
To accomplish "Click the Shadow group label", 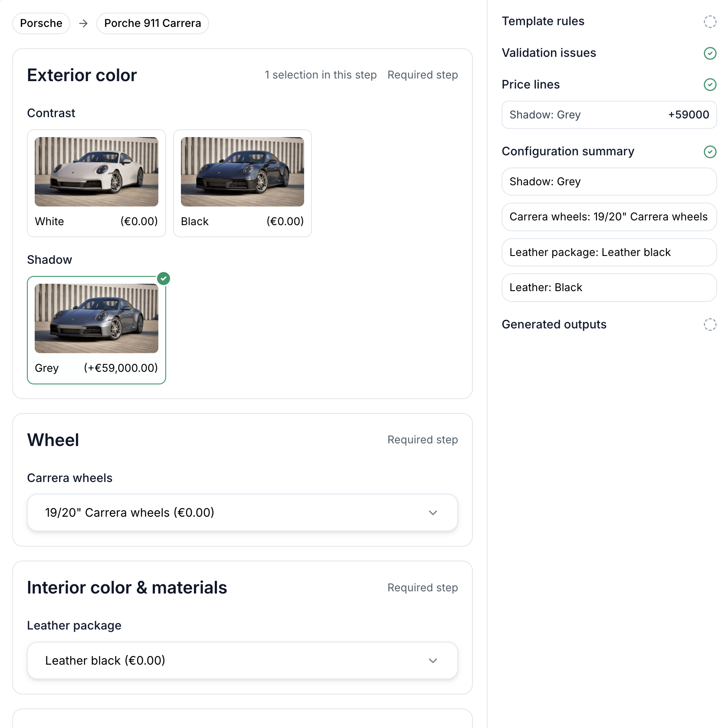I will 49,260.
